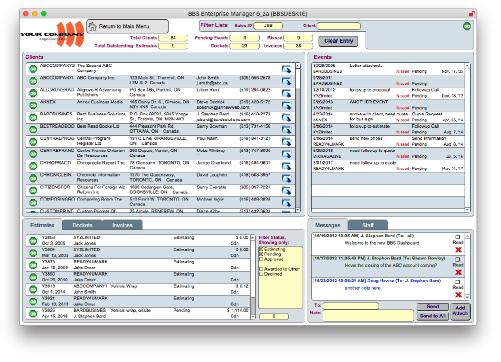
Task: Click the Clients list vertical scrollbar
Action: (298, 137)
